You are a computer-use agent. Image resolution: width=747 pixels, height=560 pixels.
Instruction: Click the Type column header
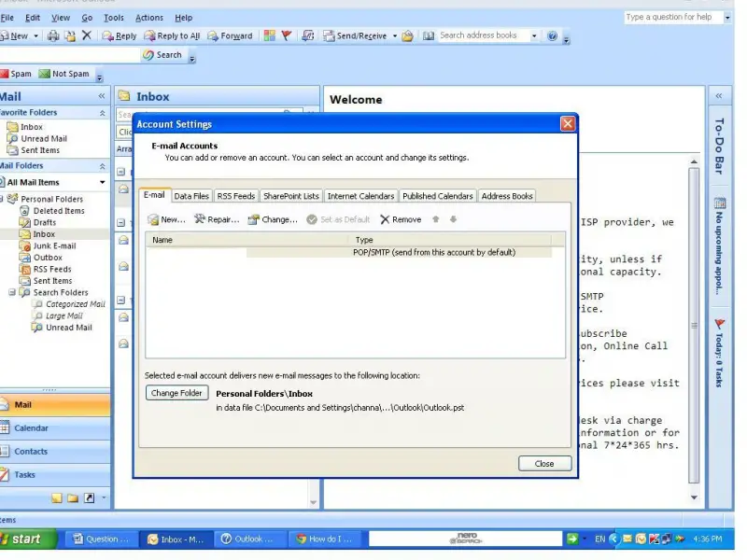[x=451, y=240]
